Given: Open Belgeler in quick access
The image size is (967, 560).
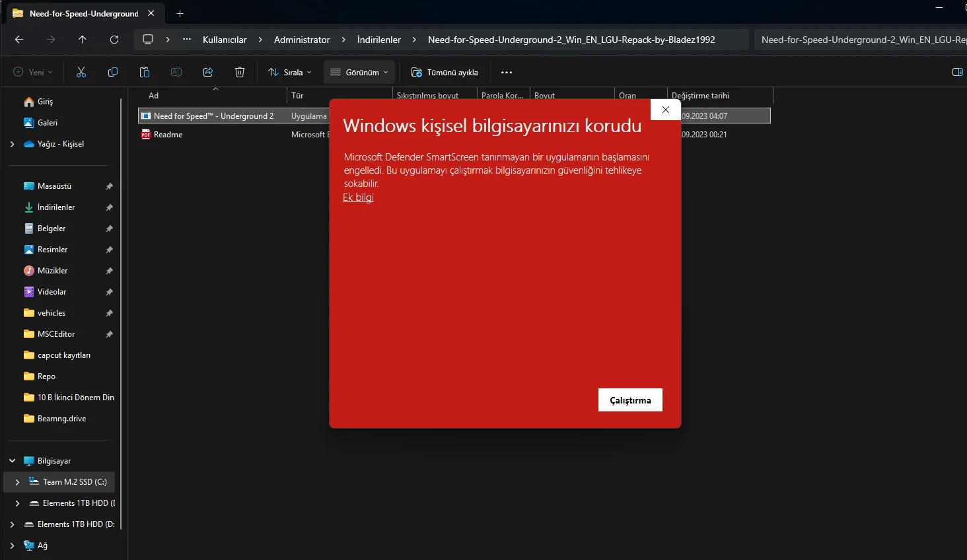Looking at the screenshot, I should [52, 228].
